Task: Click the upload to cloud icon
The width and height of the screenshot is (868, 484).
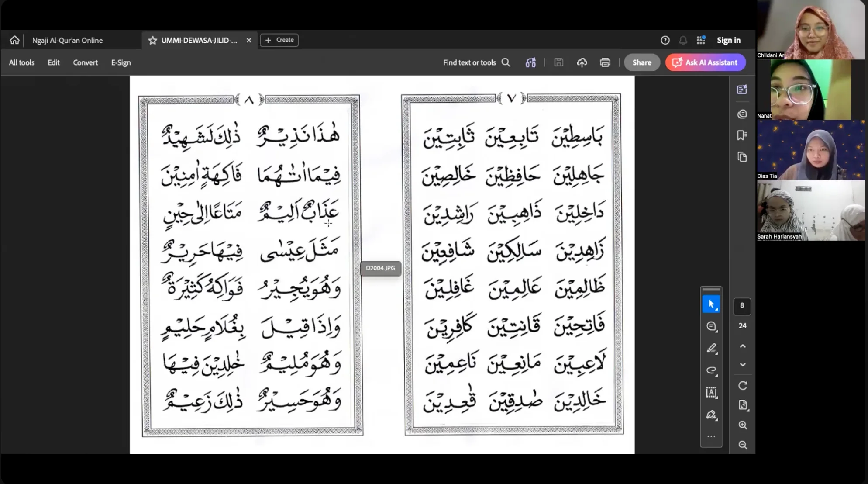Action: tap(582, 62)
